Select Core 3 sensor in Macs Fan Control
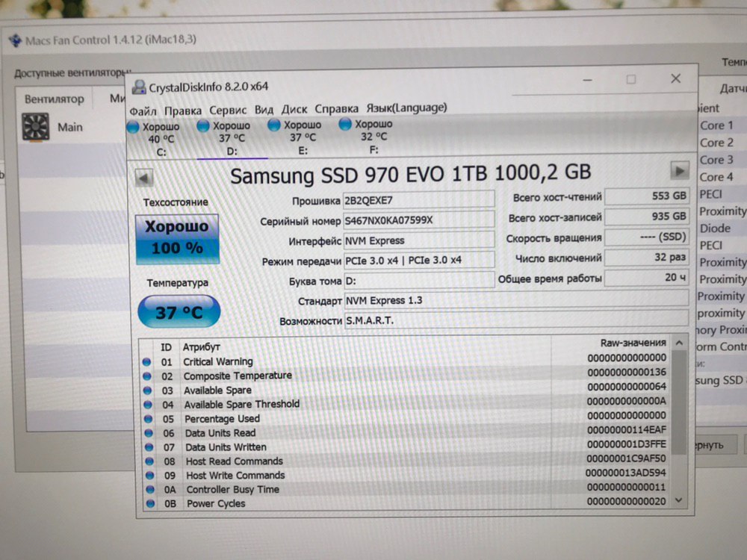747x560 pixels. coord(716,160)
